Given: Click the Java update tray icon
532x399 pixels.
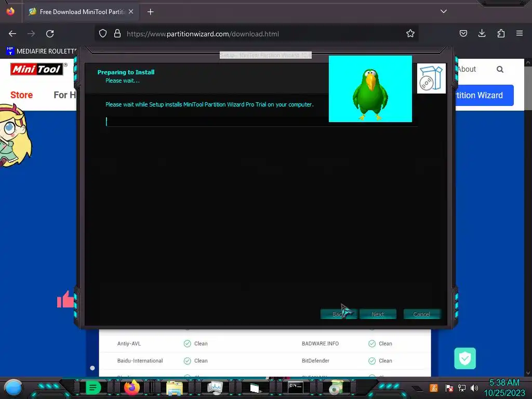Looking at the screenshot, I should (434, 388).
